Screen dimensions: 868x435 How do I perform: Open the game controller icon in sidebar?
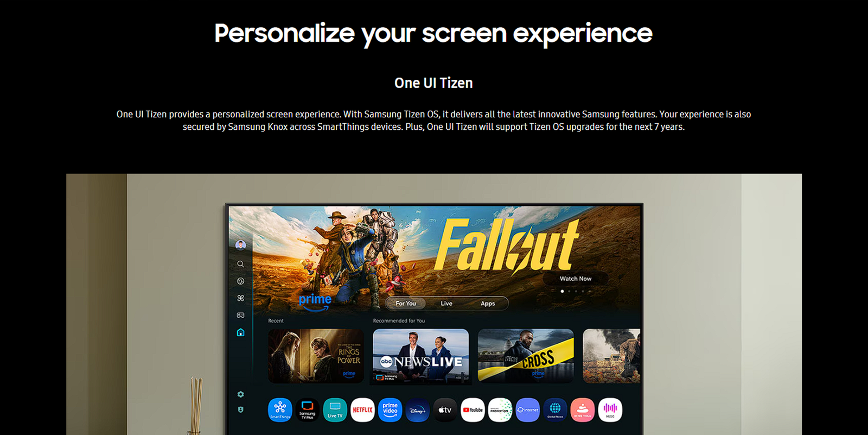pyautogui.click(x=240, y=315)
